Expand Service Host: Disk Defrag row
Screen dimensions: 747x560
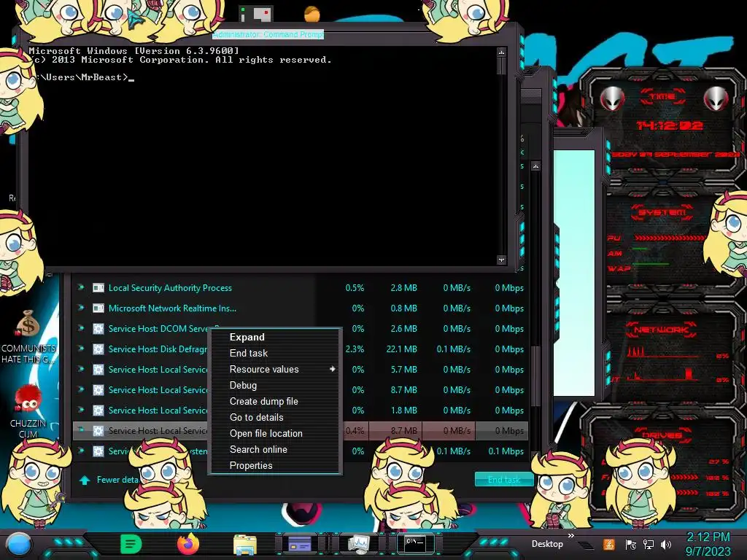(81, 349)
